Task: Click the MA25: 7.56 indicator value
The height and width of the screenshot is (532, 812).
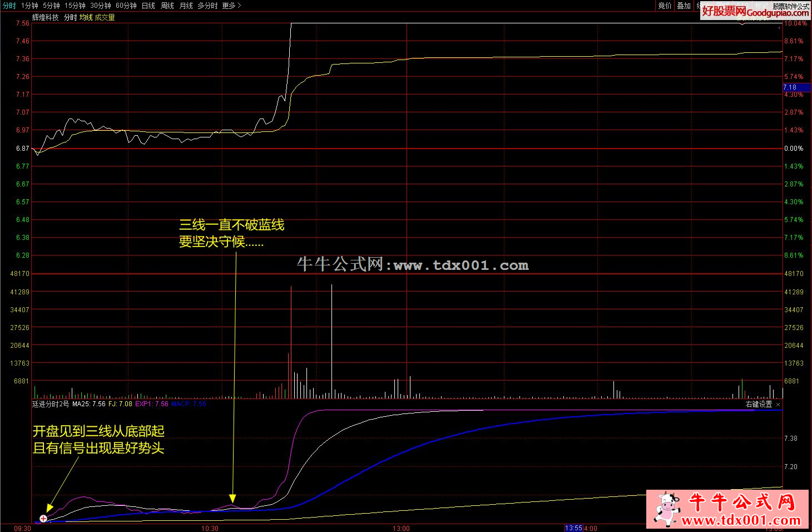Action: click(x=89, y=404)
